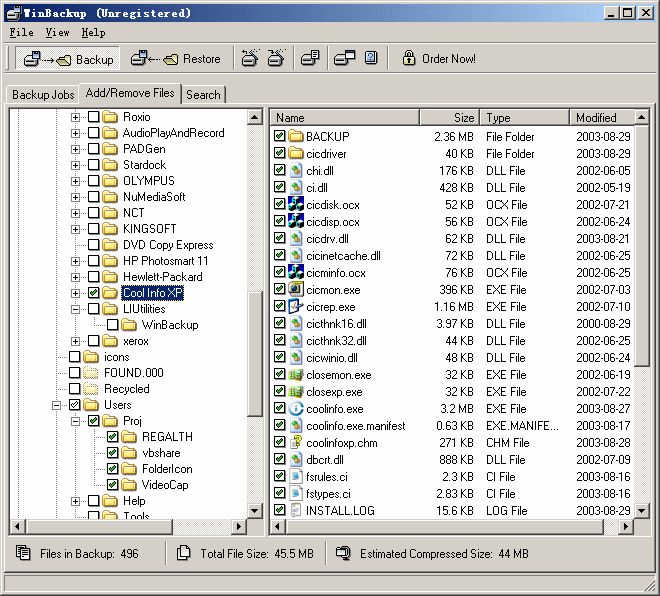Open the View menu
The width and height of the screenshot is (660, 596).
(x=57, y=32)
